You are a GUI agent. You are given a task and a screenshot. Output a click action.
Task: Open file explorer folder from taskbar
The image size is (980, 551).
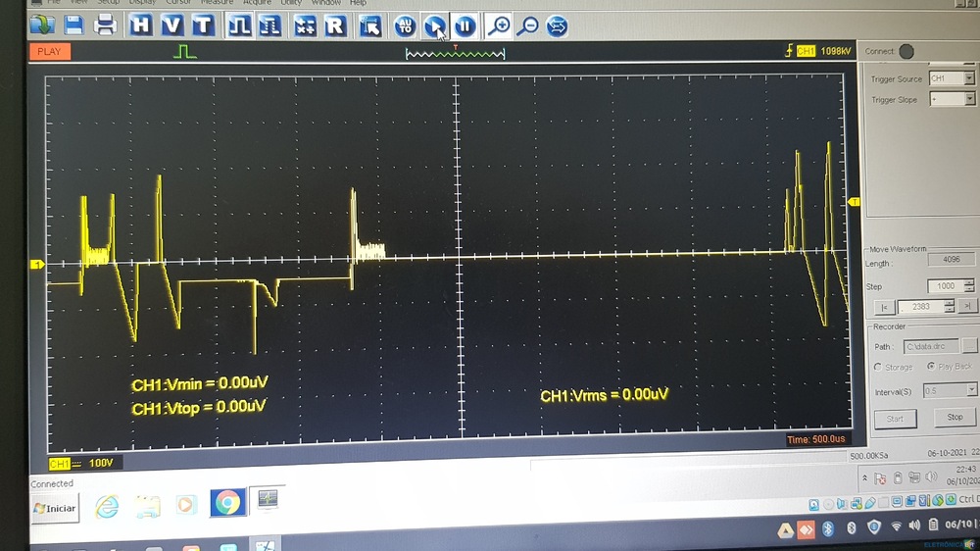pos(148,505)
